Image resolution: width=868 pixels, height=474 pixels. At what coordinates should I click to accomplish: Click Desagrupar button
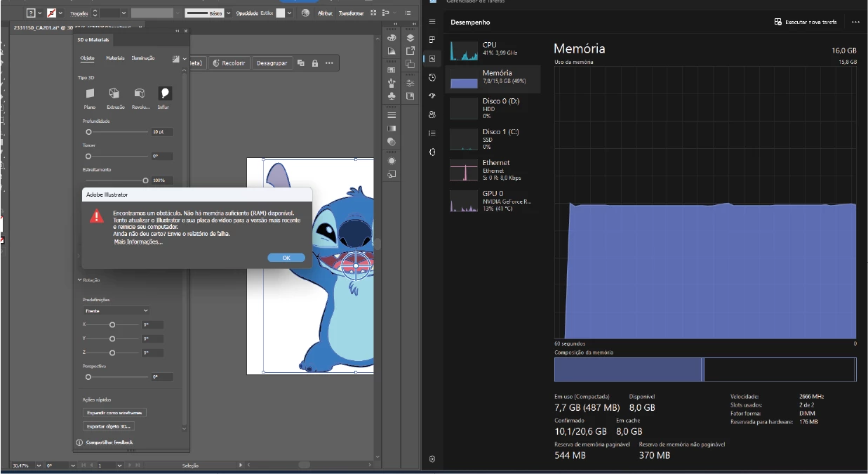click(272, 63)
